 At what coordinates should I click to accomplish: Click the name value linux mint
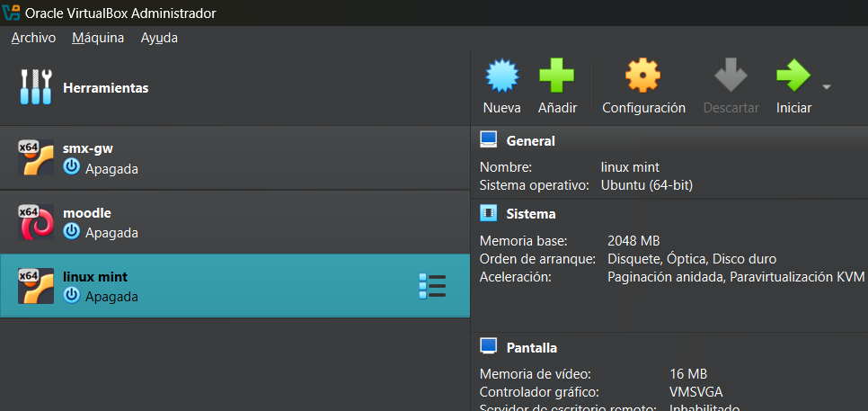[630, 167]
